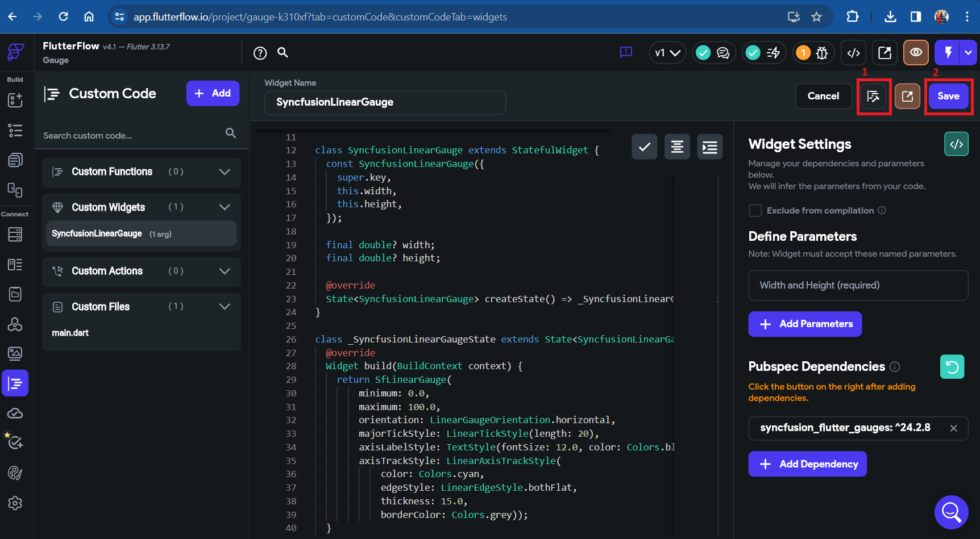Open the feedback message icon

(626, 52)
